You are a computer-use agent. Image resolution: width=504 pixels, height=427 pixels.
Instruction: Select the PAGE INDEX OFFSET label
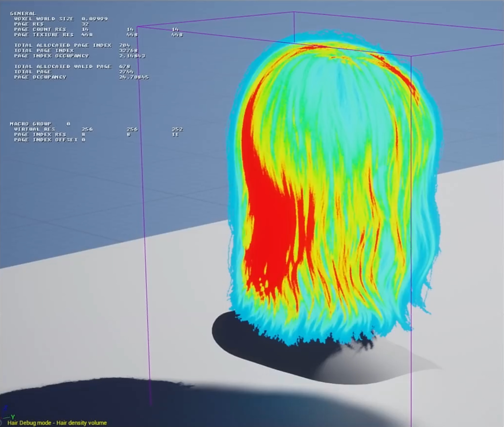point(45,140)
